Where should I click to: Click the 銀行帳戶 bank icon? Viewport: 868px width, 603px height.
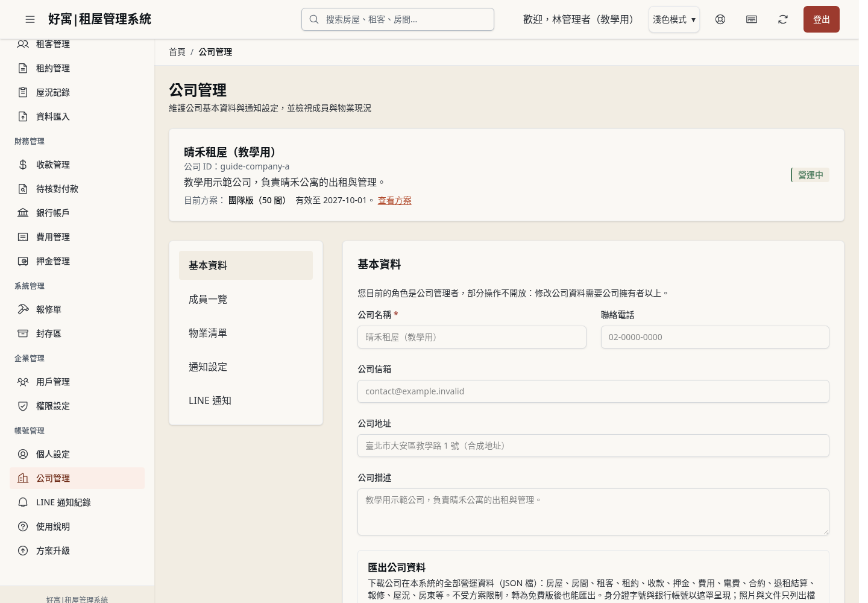point(23,213)
